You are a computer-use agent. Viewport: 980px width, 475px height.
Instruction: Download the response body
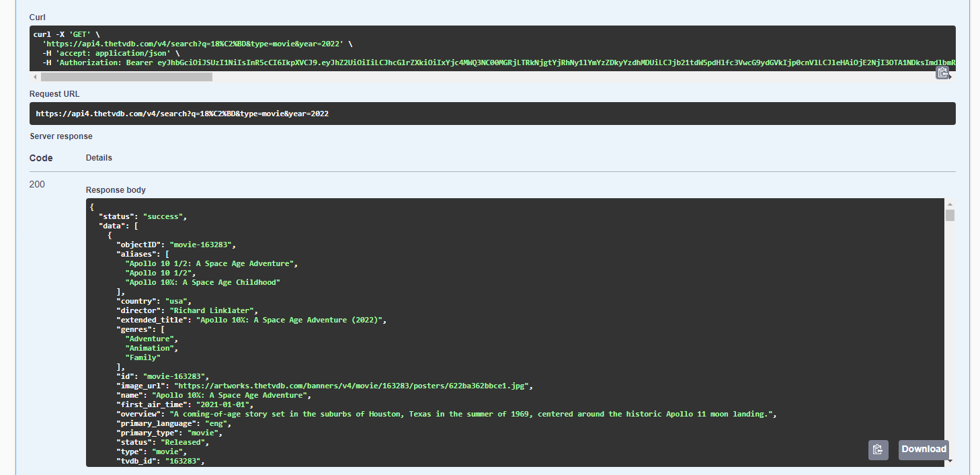pos(924,449)
